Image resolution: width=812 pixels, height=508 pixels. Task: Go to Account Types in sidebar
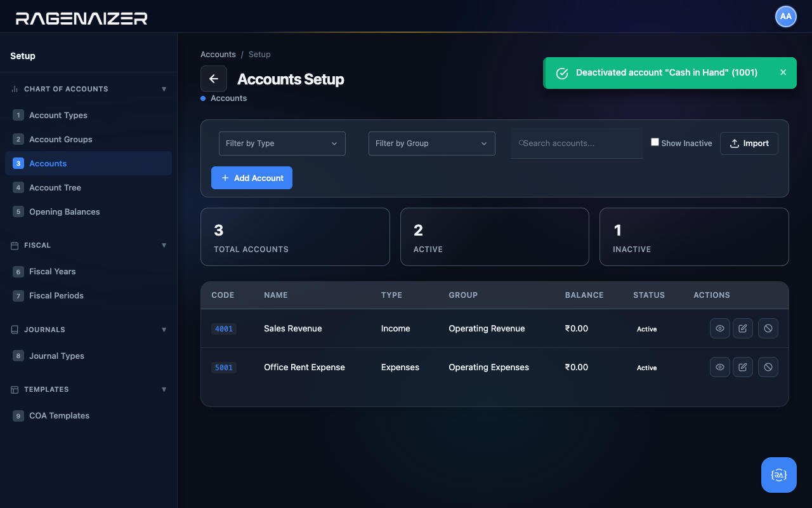(x=88, y=115)
